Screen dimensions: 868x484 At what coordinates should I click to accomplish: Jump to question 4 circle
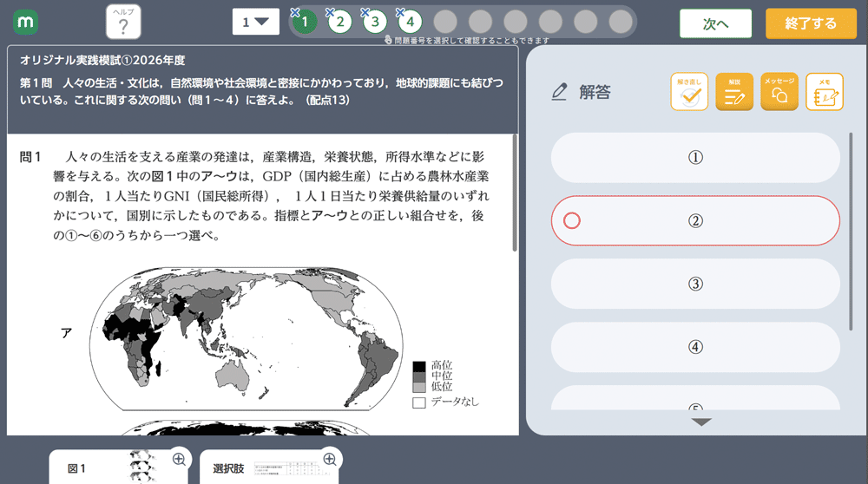click(x=411, y=23)
